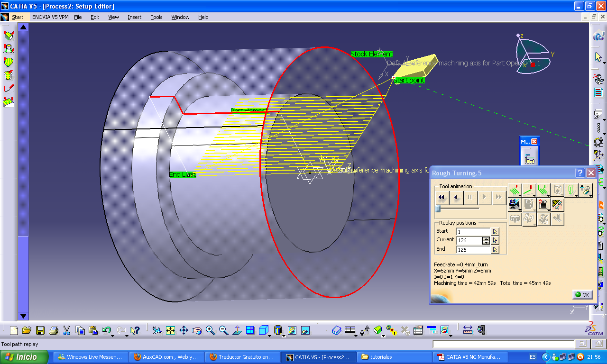Switch to AuxCAD.com Firefox taskbar item

pyautogui.click(x=167, y=357)
